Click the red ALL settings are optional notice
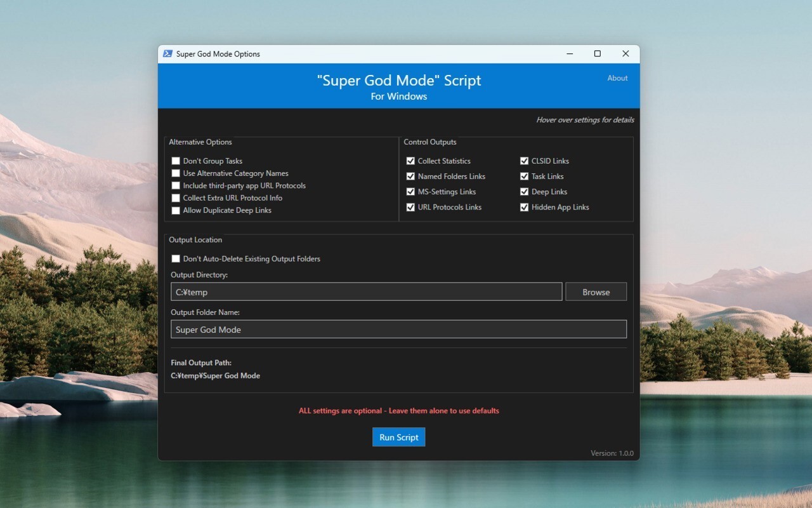 click(x=399, y=411)
